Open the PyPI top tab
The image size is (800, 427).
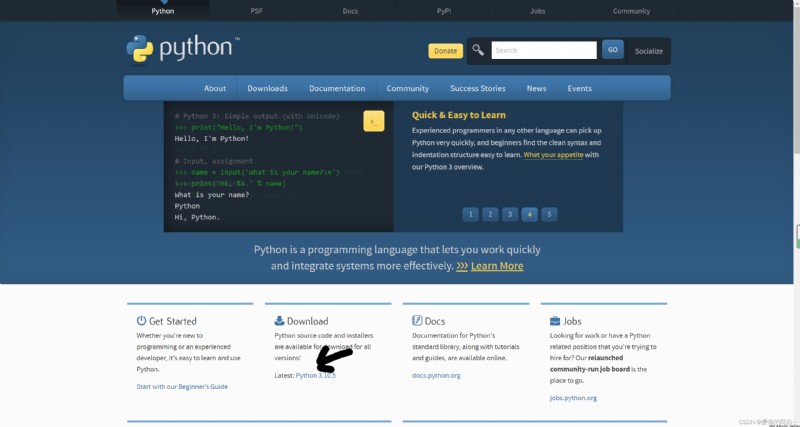point(444,11)
